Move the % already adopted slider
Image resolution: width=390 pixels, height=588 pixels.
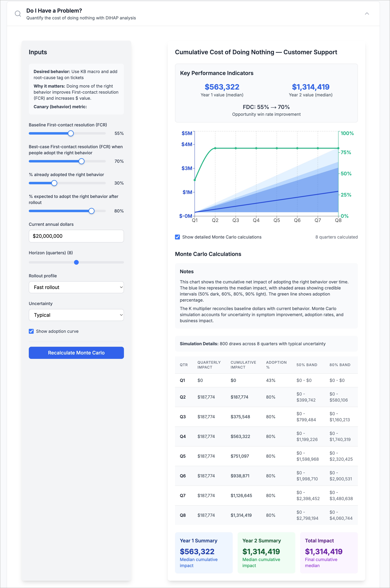pyautogui.click(x=54, y=183)
